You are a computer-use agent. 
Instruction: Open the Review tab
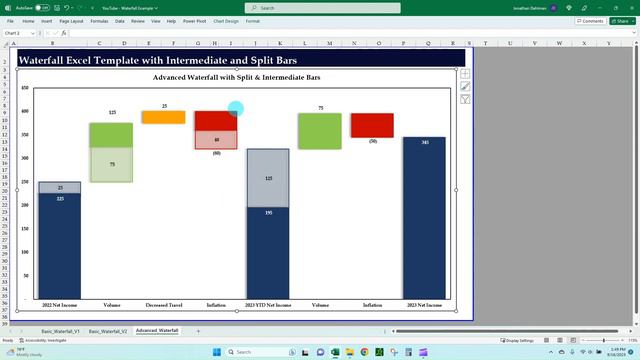click(x=138, y=21)
